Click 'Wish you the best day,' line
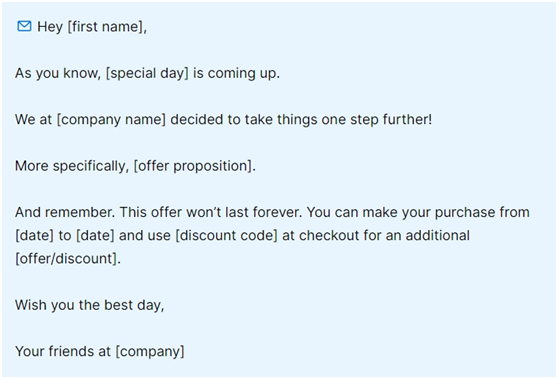This screenshot has width=558, height=379. (90, 305)
